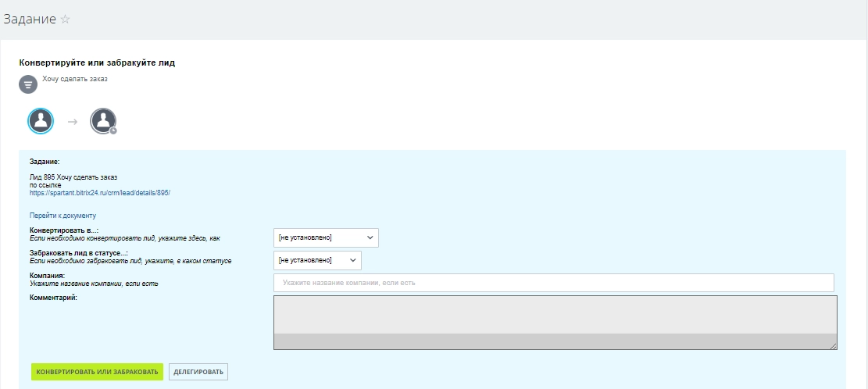
Task: Click the favorite star next to Задание
Action: pos(66,20)
